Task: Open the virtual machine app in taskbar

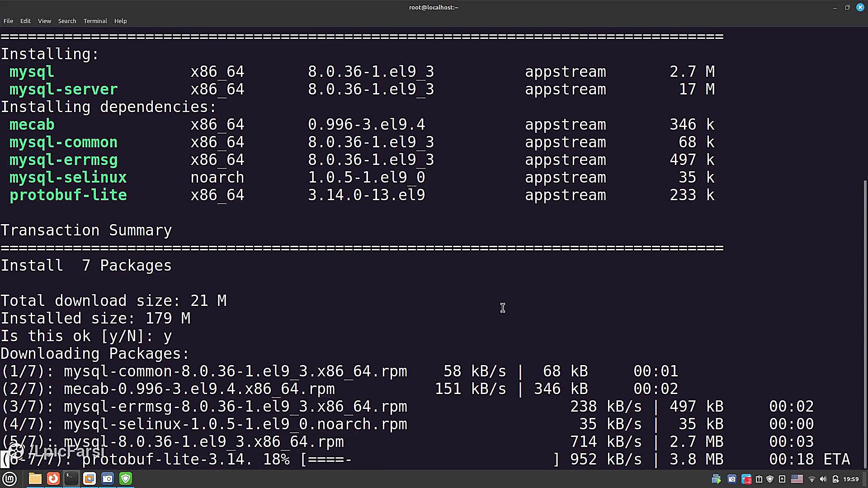Action: 90,479
